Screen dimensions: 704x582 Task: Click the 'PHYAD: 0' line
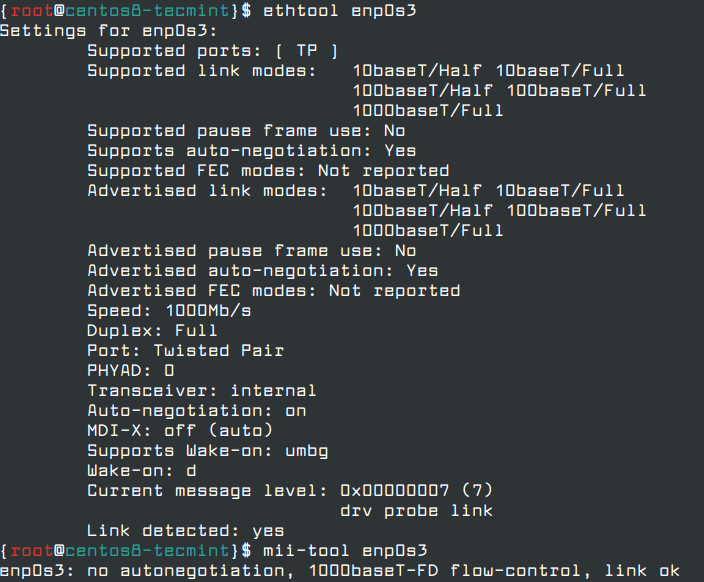tap(130, 370)
